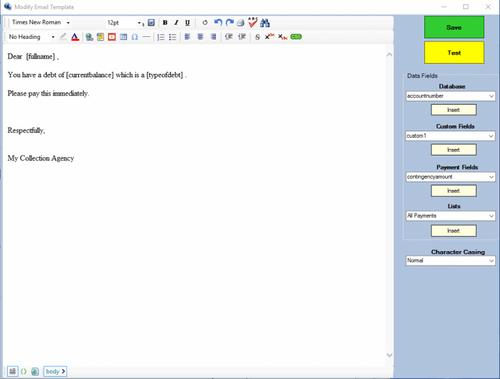This screenshot has width=500, height=379.
Task: Center align the text
Action: (x=200, y=37)
